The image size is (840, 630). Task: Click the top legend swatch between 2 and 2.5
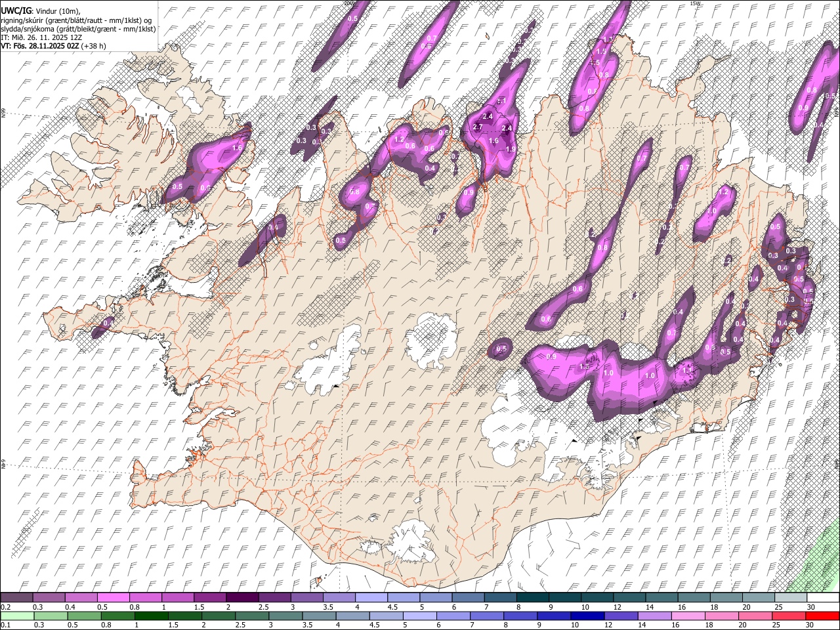(x=241, y=598)
